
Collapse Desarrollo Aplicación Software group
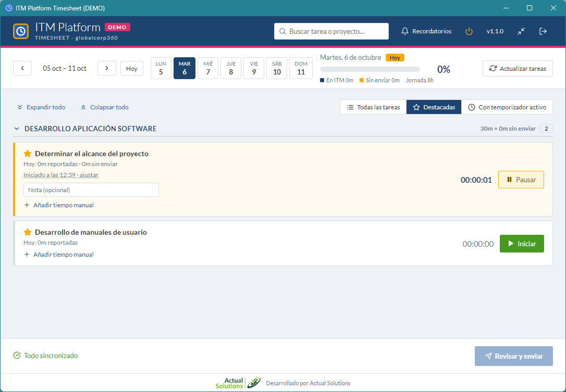tap(16, 129)
